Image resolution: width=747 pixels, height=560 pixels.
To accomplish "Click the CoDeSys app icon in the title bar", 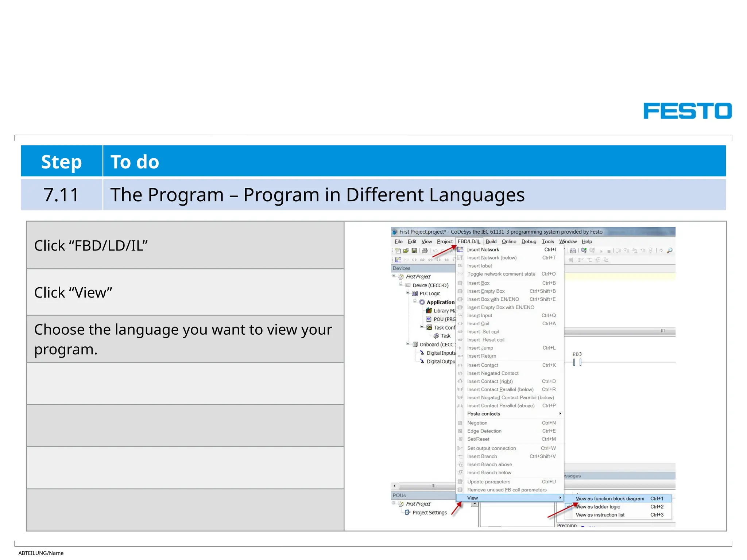I will click(x=395, y=232).
